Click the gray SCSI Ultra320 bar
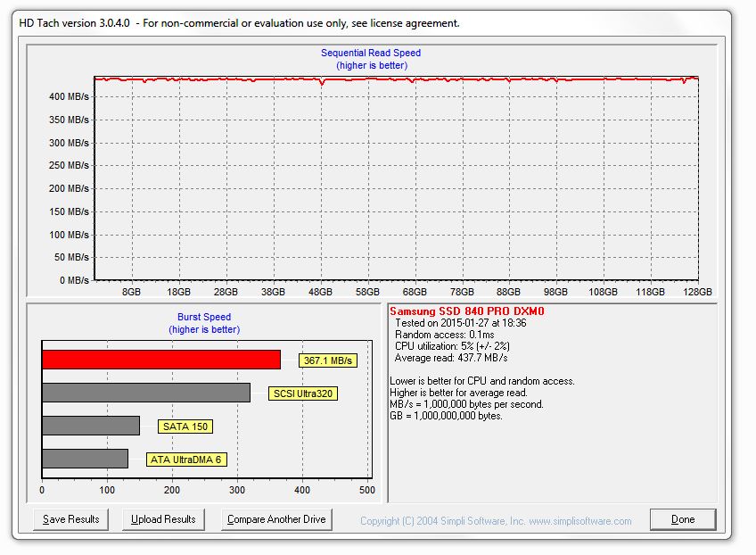756x555 pixels. click(x=145, y=393)
